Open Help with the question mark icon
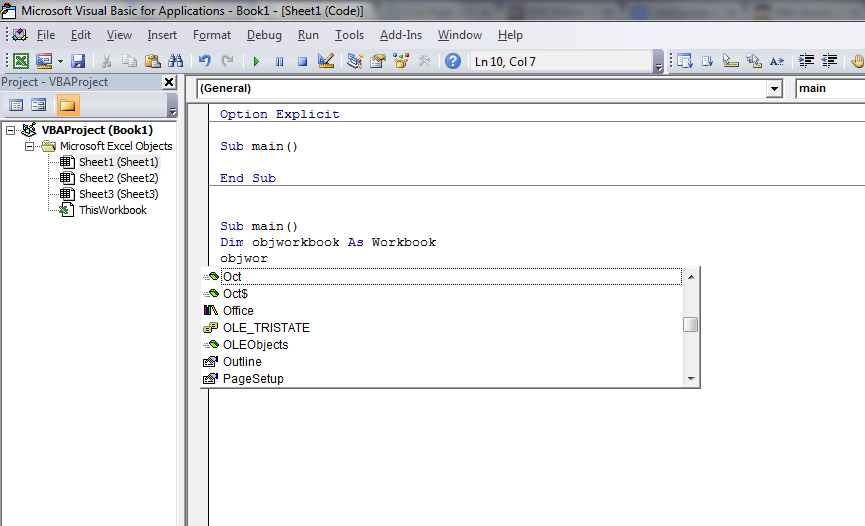 [453, 61]
